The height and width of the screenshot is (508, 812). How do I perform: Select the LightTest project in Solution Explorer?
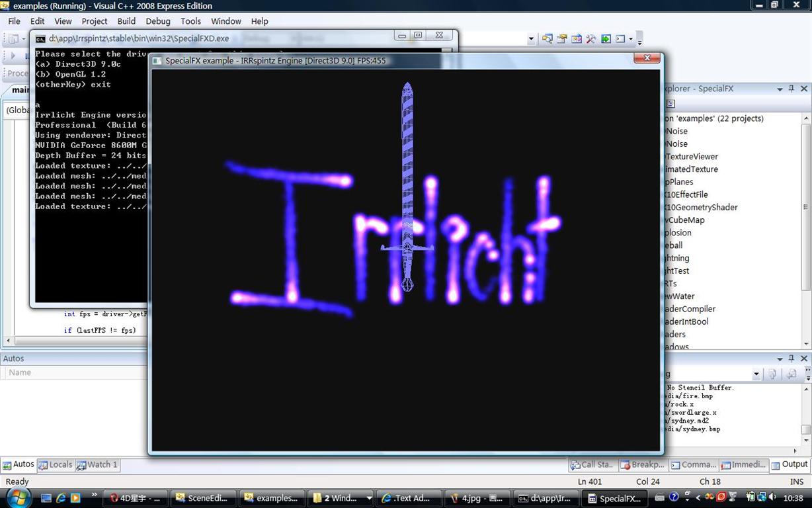pos(676,271)
